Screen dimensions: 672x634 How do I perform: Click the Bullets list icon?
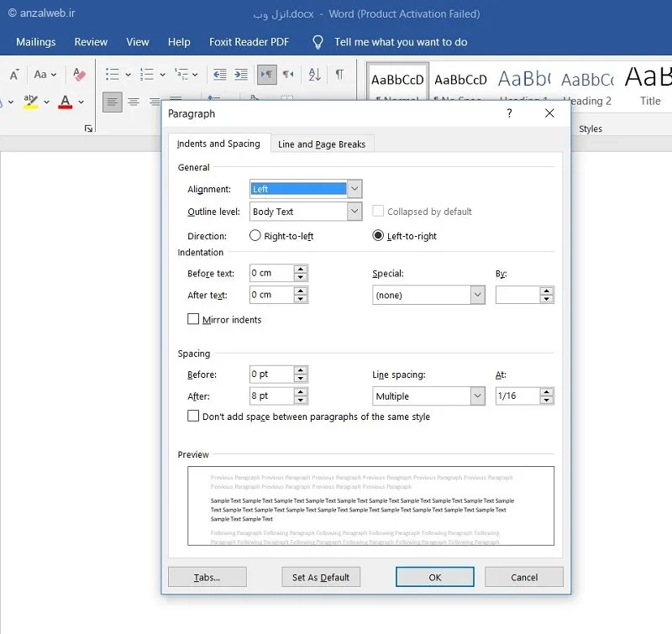pyautogui.click(x=113, y=75)
